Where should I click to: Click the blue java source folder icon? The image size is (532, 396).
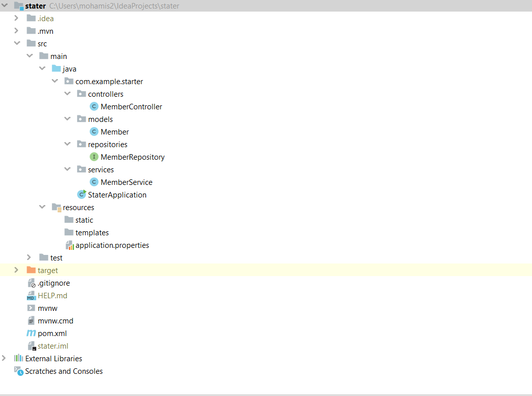click(56, 68)
